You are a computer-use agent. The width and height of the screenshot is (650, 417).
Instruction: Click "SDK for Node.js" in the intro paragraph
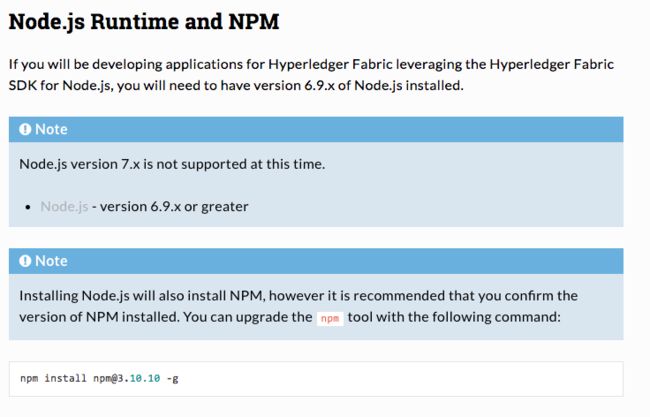tap(59, 85)
